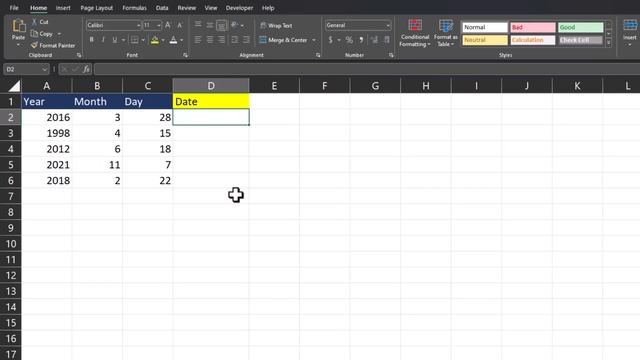This screenshot has height=360, width=640.
Task: Align text to the right
Action: pos(221,40)
